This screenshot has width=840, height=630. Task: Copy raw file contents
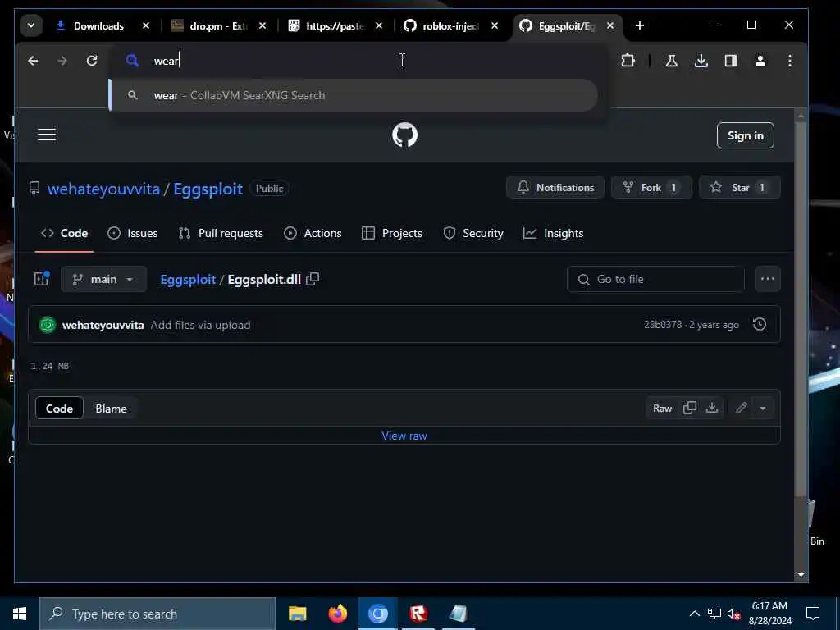coord(689,409)
